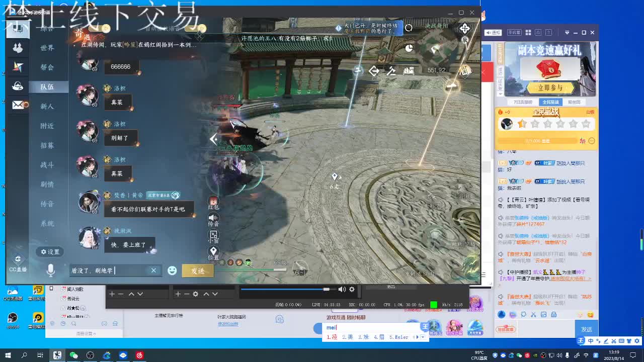644x362 pixels.
Task: Click the 传音 speaker icon
Action: pyautogui.click(x=213, y=220)
